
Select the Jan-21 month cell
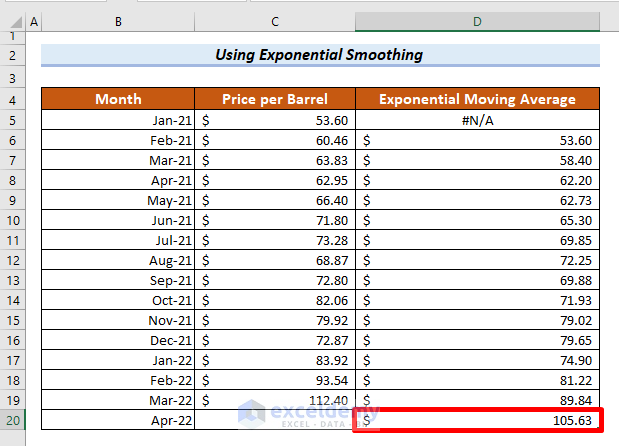118,120
